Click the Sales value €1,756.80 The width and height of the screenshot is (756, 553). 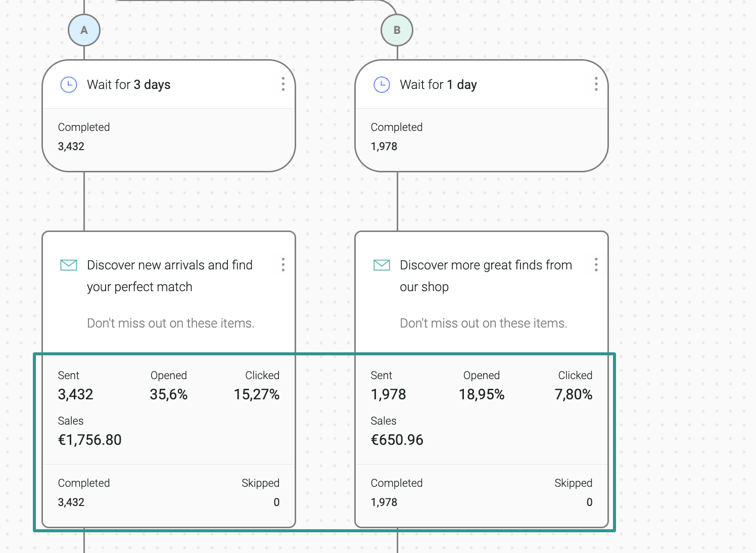coord(89,439)
